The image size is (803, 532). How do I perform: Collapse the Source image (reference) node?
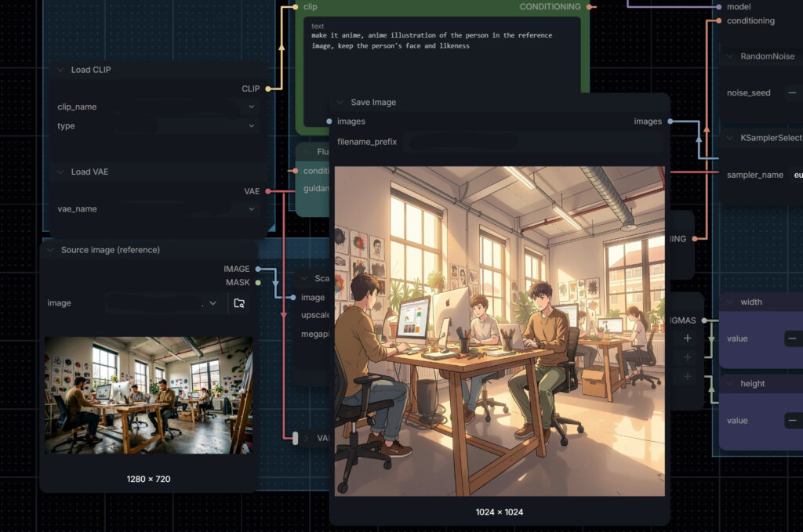tap(50, 250)
